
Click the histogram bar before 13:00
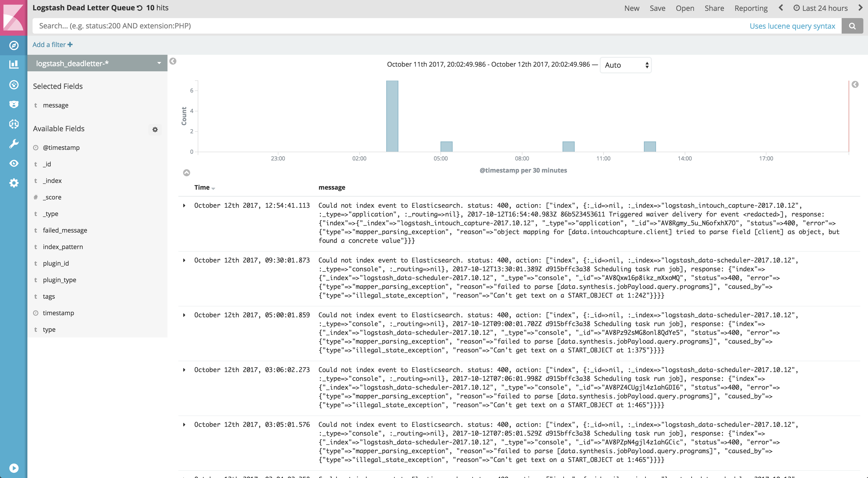pyautogui.click(x=650, y=147)
